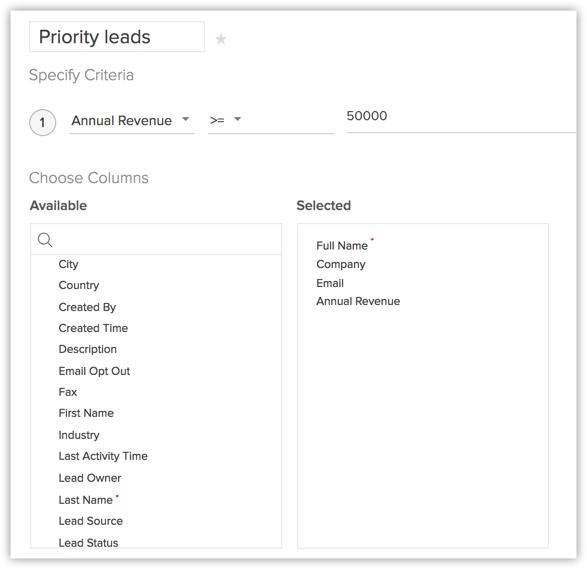Viewport: 587px width, 569px height.
Task: Choose Industry in Available columns
Action: [79, 435]
